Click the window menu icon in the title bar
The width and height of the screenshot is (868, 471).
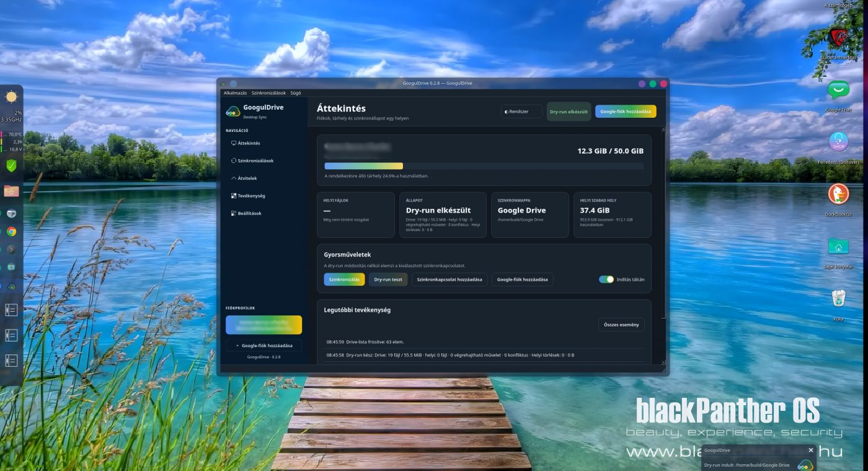pyautogui.click(x=223, y=84)
